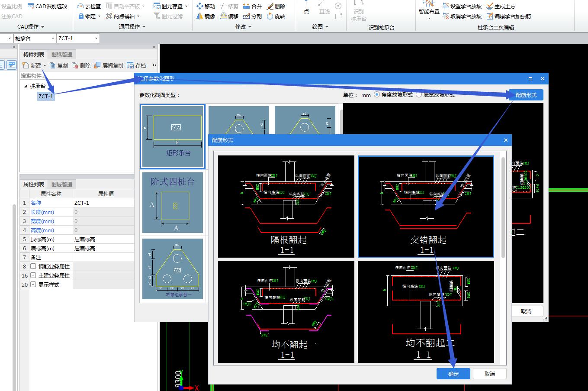Click the 配筋形式 dialog vertical scrollbar
This screenshot has height=391, width=588.
(503, 208)
